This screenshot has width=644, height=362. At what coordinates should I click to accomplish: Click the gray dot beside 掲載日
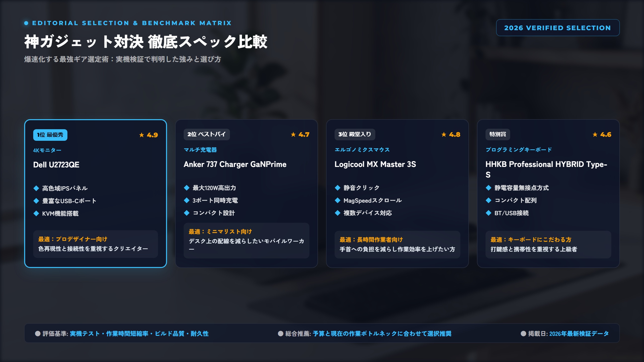click(x=523, y=334)
